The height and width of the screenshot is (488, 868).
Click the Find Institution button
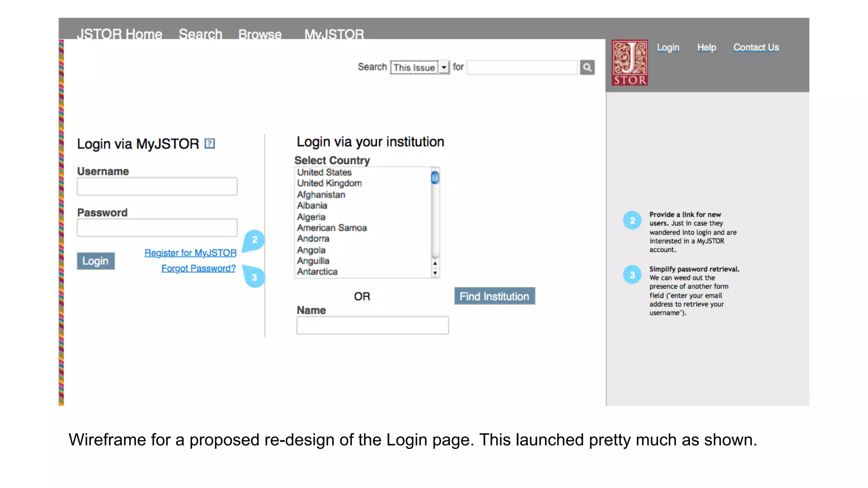495,296
